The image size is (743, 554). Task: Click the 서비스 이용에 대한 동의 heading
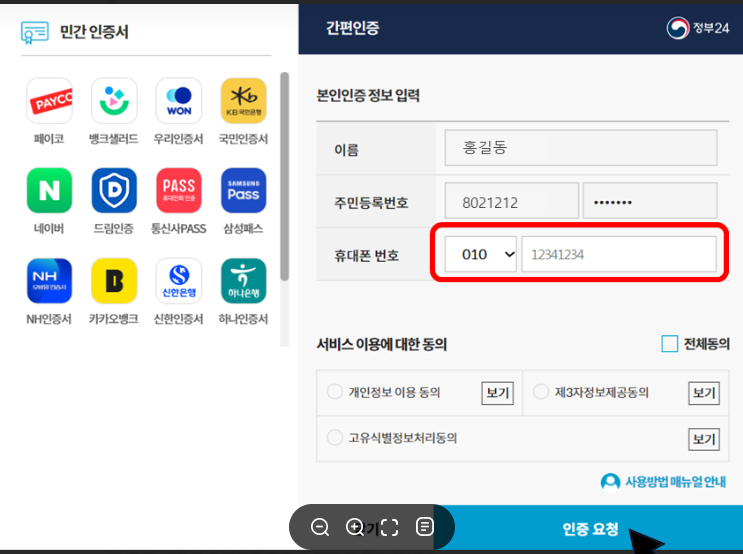[x=382, y=344]
